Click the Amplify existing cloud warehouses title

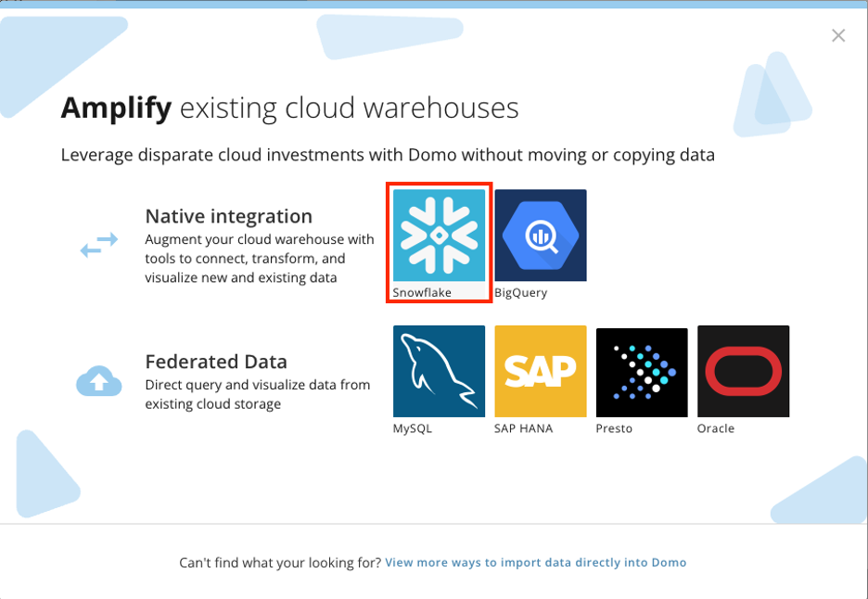pos(289,108)
